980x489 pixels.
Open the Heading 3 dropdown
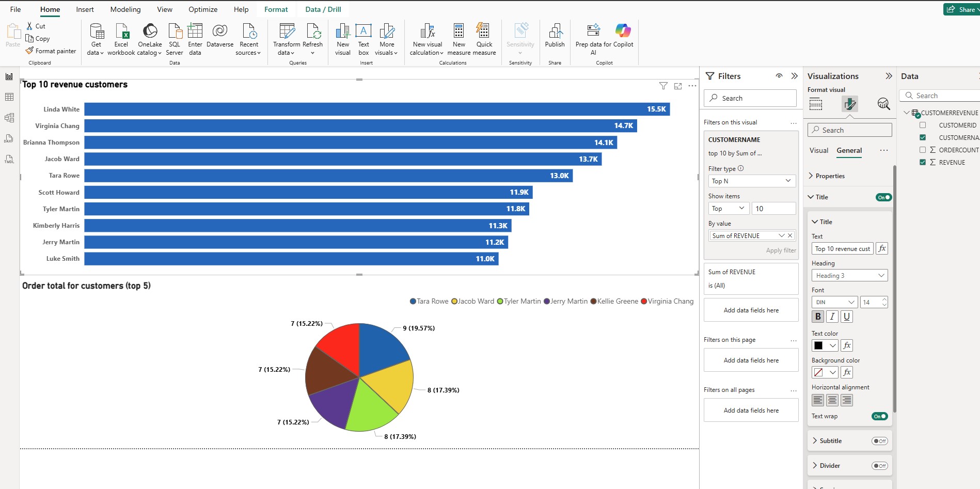(850, 276)
